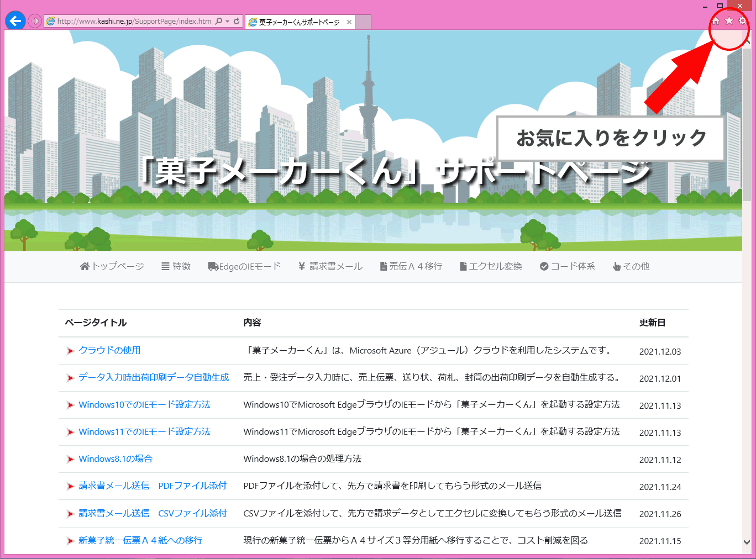The width and height of the screenshot is (756, 559).
Task: Click the Home icon in browser toolbar
Action: [716, 21]
